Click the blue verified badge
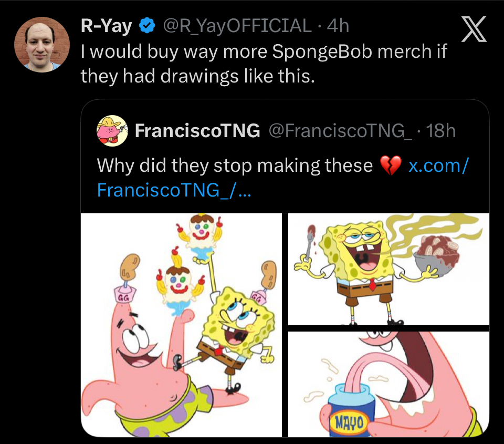Image resolution: width=504 pixels, height=444 pixels. coord(148,25)
